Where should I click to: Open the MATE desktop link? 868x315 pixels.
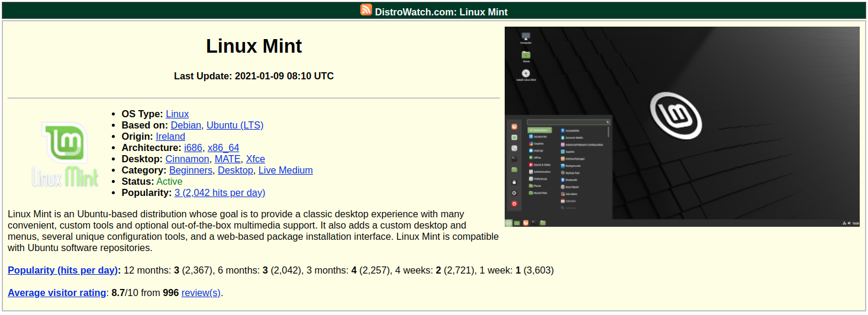tap(227, 159)
